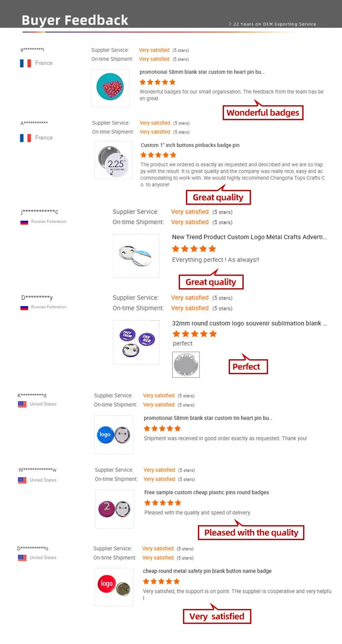
Task: Click the stars under Free sample plastic pins
Action: tap(162, 502)
